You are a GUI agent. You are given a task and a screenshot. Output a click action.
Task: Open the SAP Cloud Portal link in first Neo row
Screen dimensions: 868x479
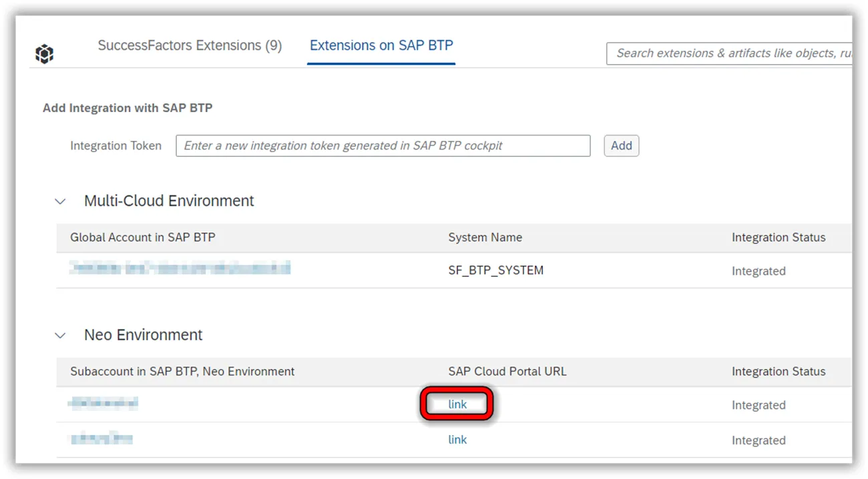pyautogui.click(x=457, y=404)
